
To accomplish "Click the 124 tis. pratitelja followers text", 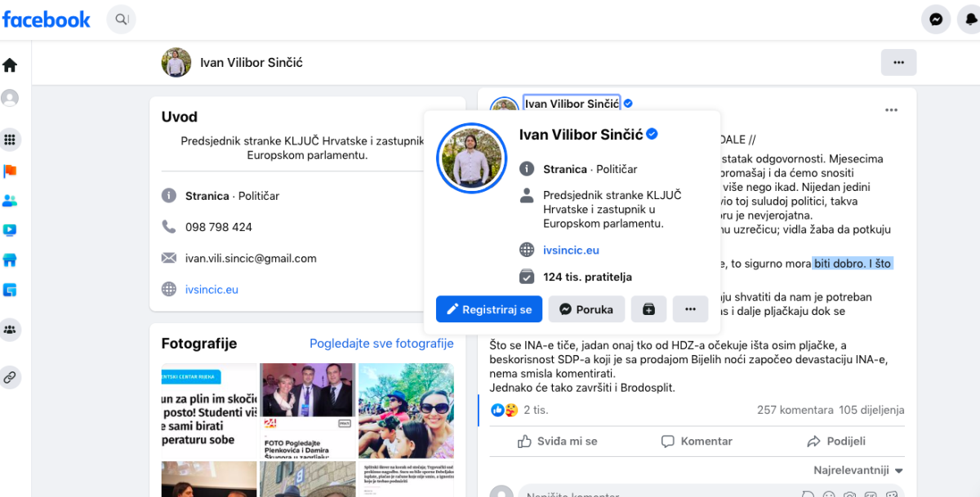I will click(x=587, y=277).
